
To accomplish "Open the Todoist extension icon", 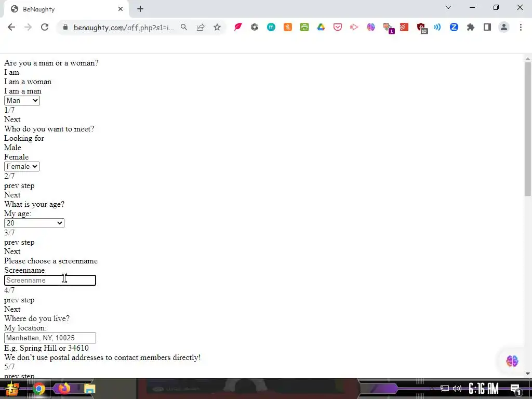I will point(404,27).
